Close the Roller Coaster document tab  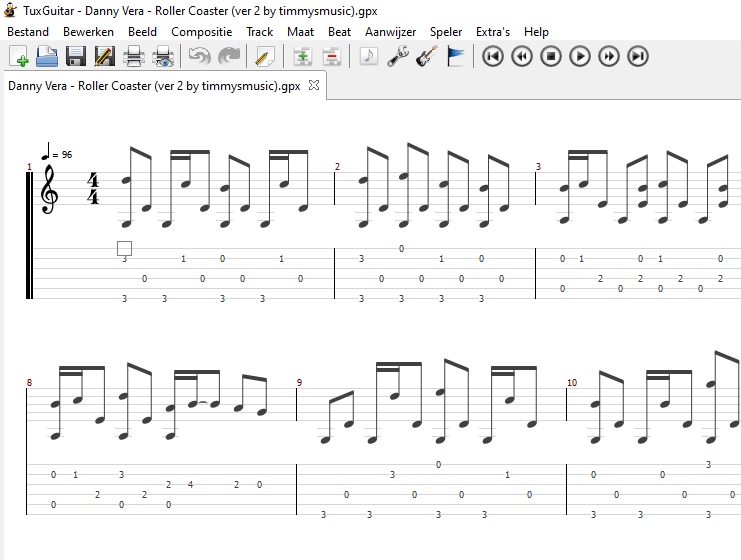(314, 85)
